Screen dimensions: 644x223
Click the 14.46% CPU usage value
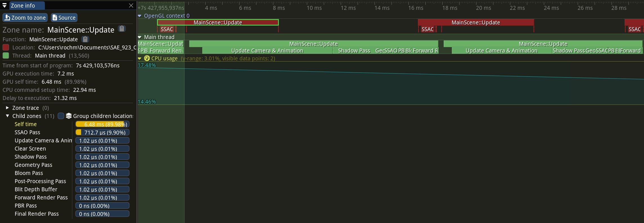point(147,102)
